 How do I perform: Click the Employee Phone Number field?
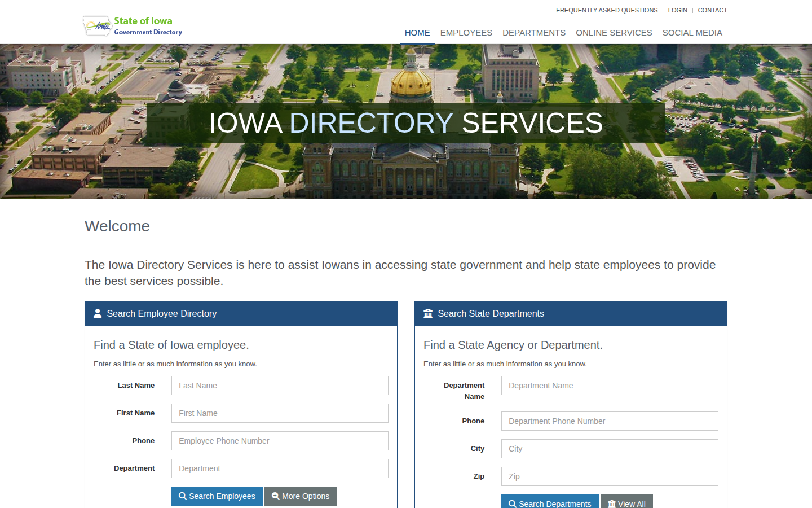point(280,441)
